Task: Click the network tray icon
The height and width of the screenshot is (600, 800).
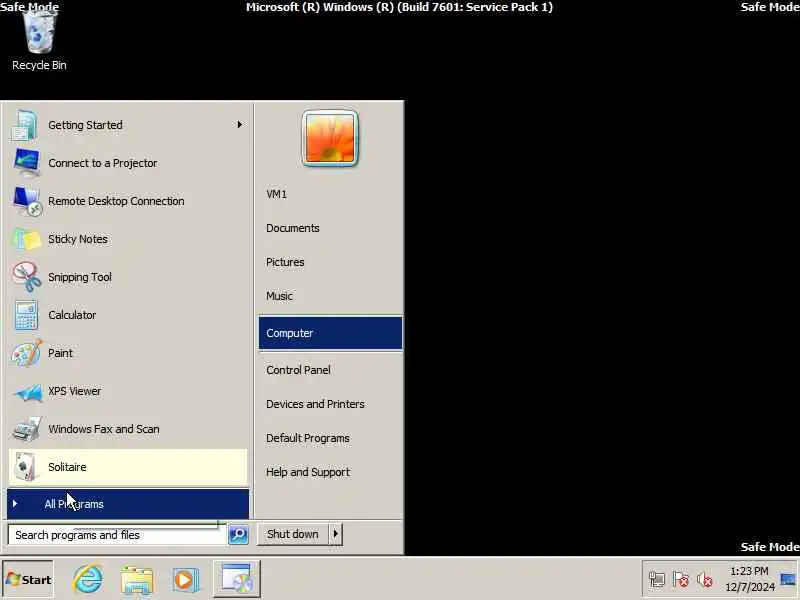Action: pyautogui.click(x=657, y=579)
